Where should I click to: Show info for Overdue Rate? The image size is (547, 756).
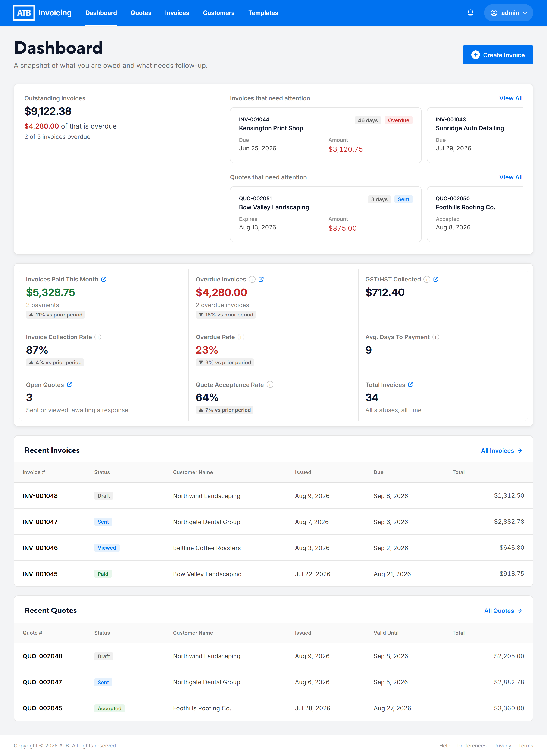[241, 337]
